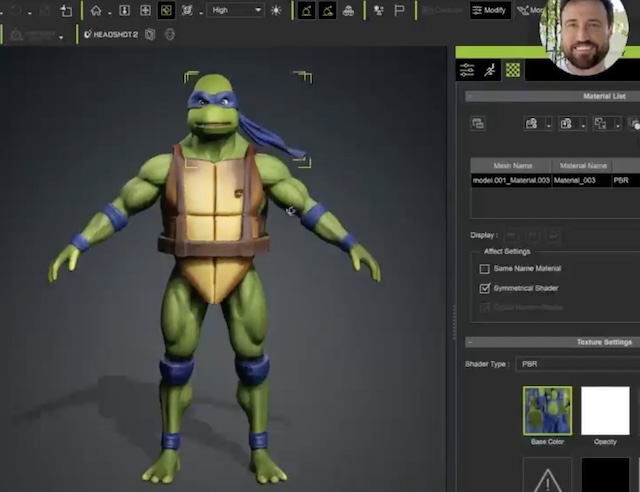Select the white Opacity texture thumbnail
640x492 pixels.
[x=605, y=411]
